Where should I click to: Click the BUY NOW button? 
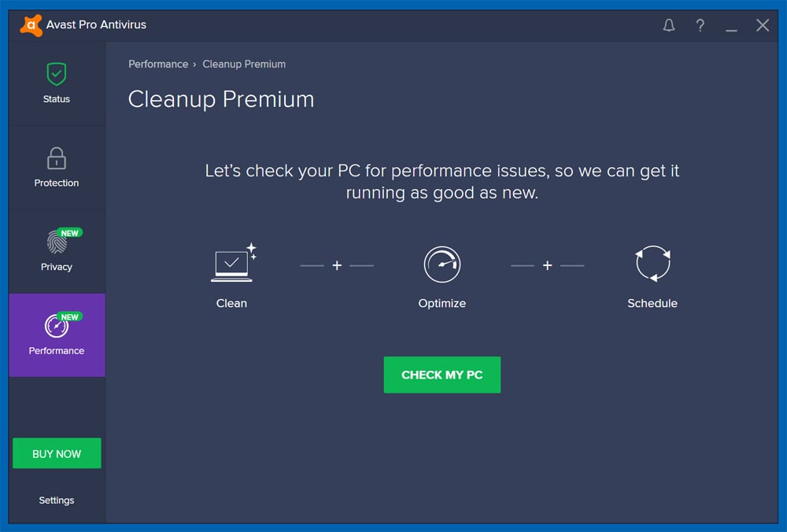point(57,453)
